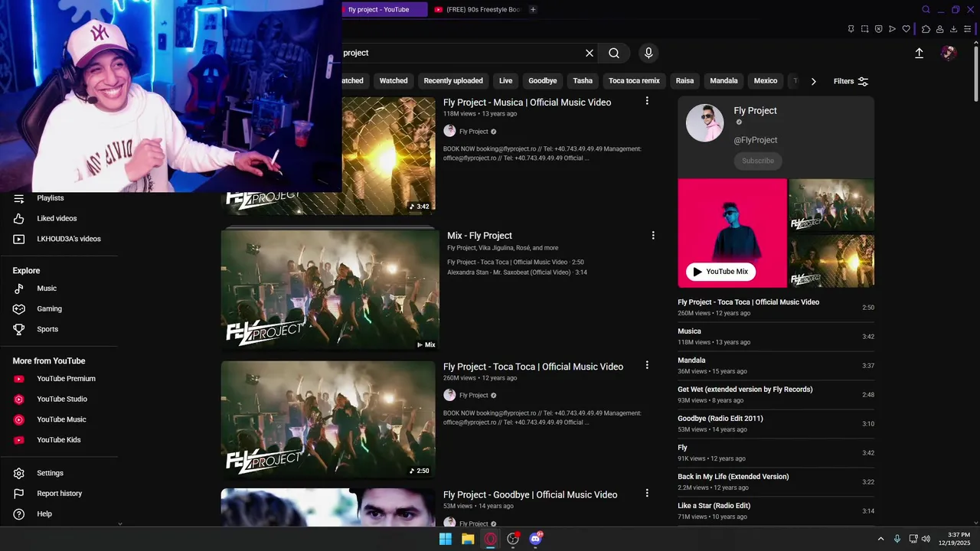Select the 'Live' filter chip
Screen dimensions: 980x551
(x=506, y=81)
